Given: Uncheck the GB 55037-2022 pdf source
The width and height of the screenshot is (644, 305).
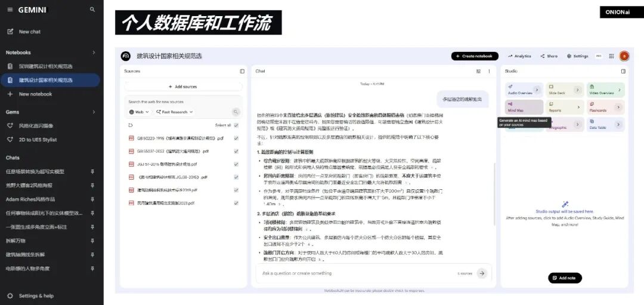Looking at the screenshot, I should coord(236,151).
